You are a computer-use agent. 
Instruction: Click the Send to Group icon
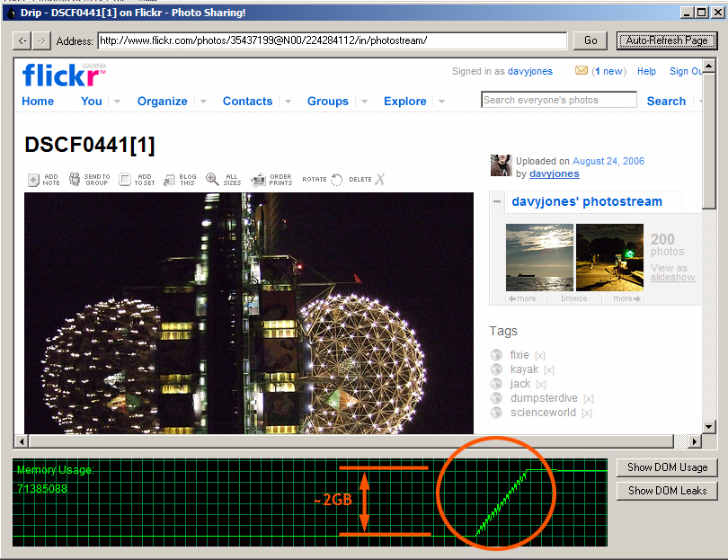(75, 180)
